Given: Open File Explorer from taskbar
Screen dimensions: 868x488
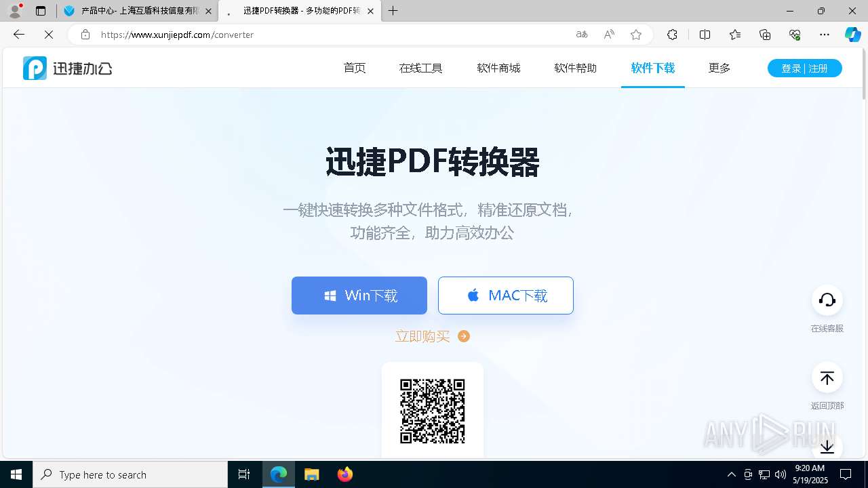Looking at the screenshot, I should point(311,474).
